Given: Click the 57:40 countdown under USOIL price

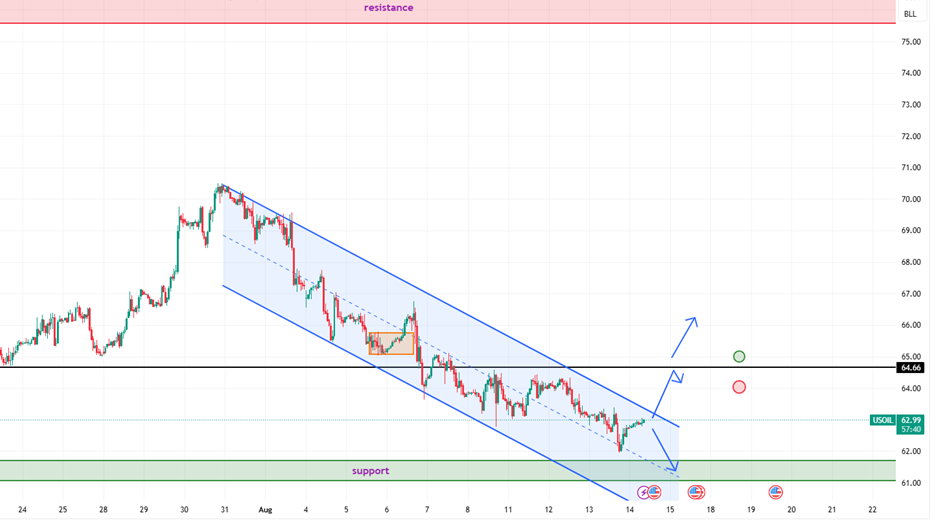Looking at the screenshot, I should point(911,429).
